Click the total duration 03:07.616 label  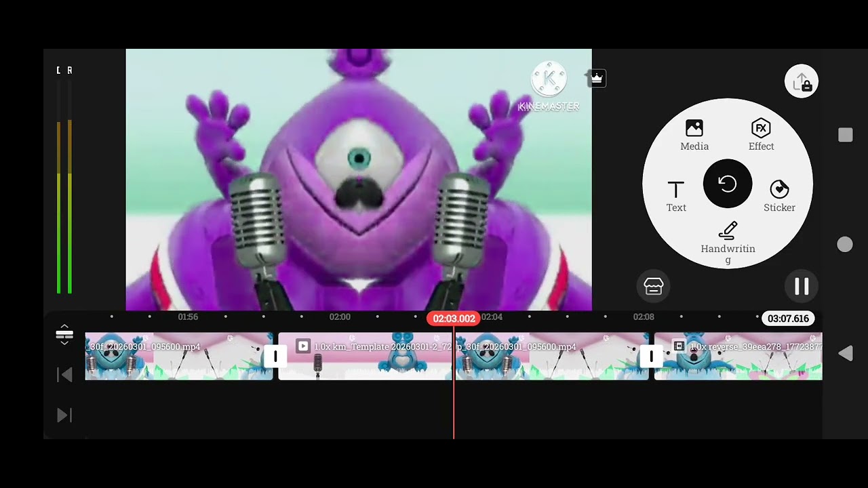pyautogui.click(x=788, y=319)
